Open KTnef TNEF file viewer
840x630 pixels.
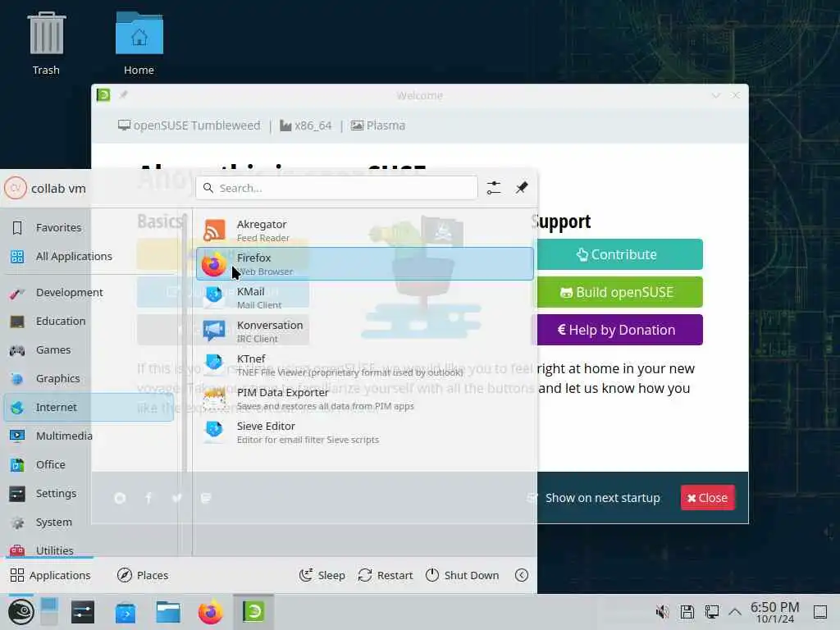(365, 365)
